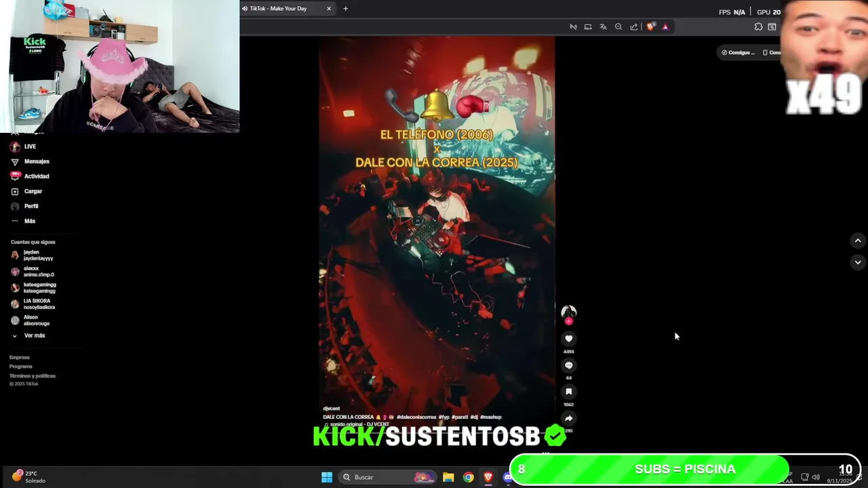This screenshot has height=488, width=868.
Task: Open followed account alexxx anime.s1mp.0
Action: coord(33,272)
